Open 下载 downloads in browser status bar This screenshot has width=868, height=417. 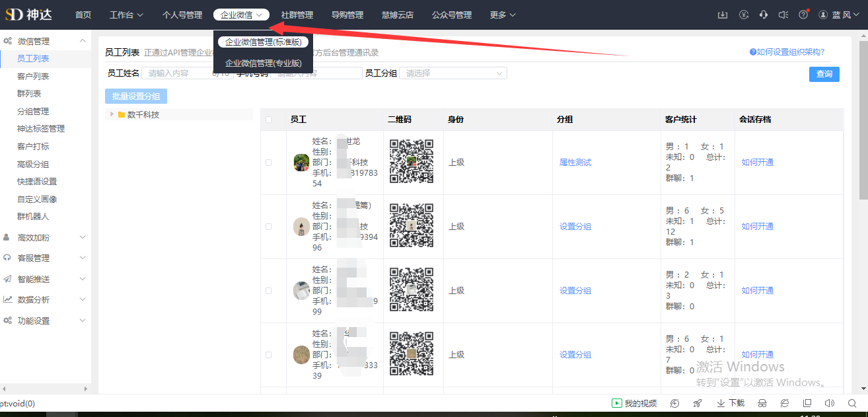coord(731,403)
